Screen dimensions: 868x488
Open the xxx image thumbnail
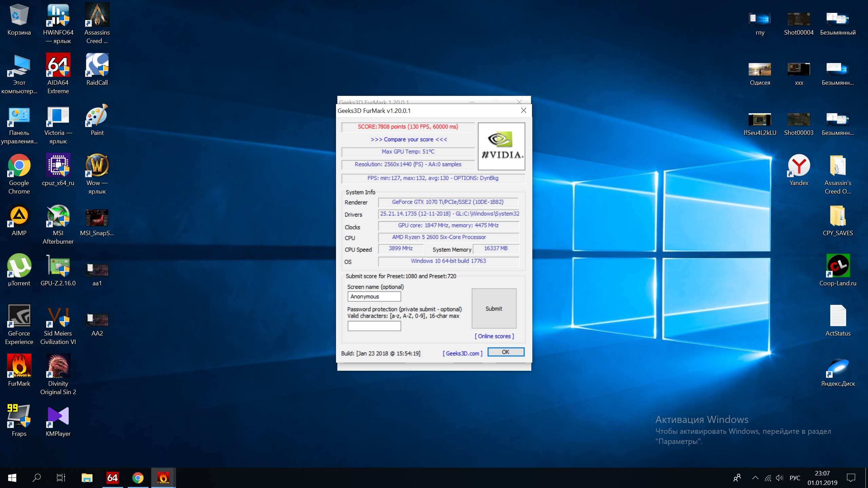tap(799, 69)
